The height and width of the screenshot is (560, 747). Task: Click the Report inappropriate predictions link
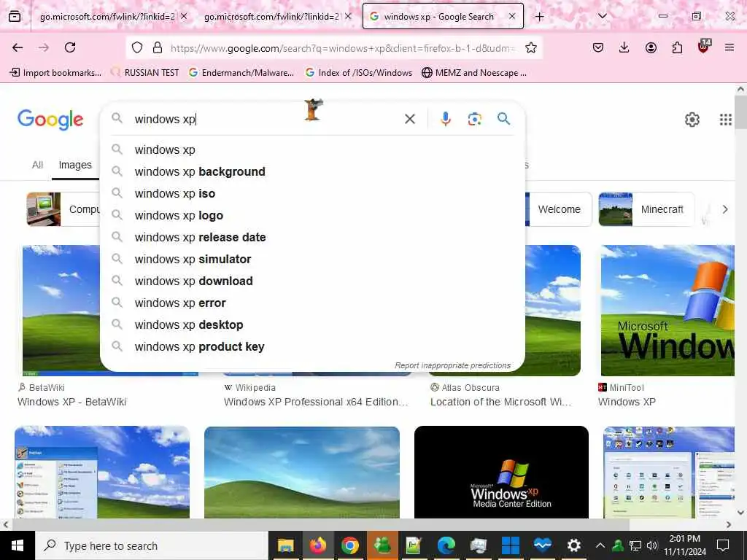click(x=452, y=365)
